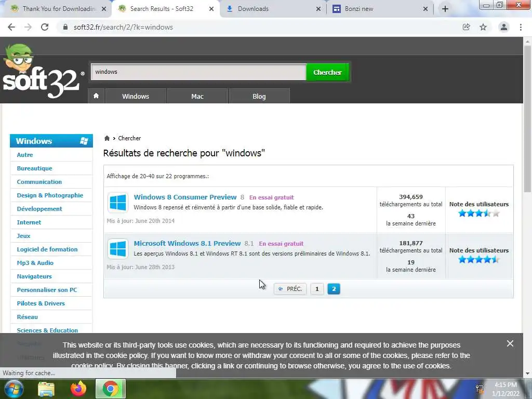Click the padlock site info icon
This screenshot has height=399, width=532.
click(65, 27)
